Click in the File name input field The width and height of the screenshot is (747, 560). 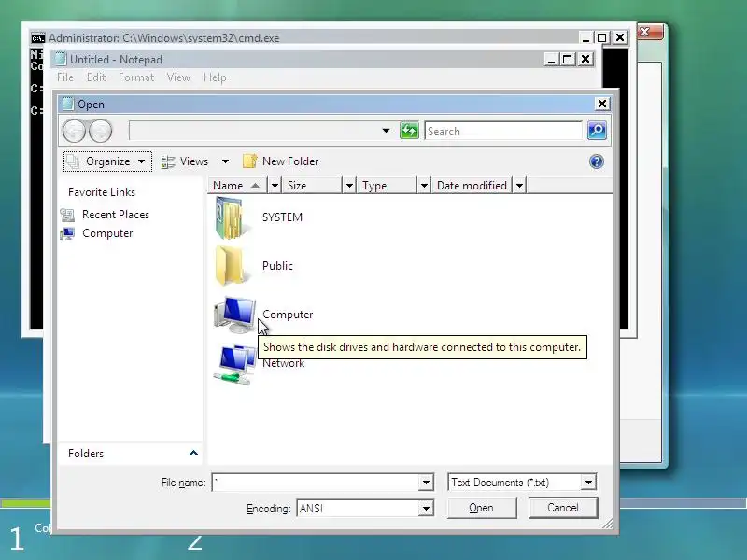point(316,483)
